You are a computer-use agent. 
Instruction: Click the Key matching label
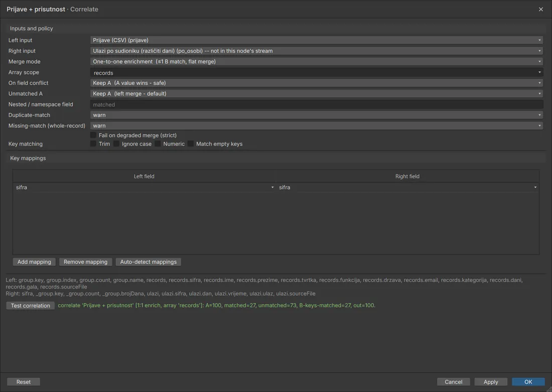26,144
